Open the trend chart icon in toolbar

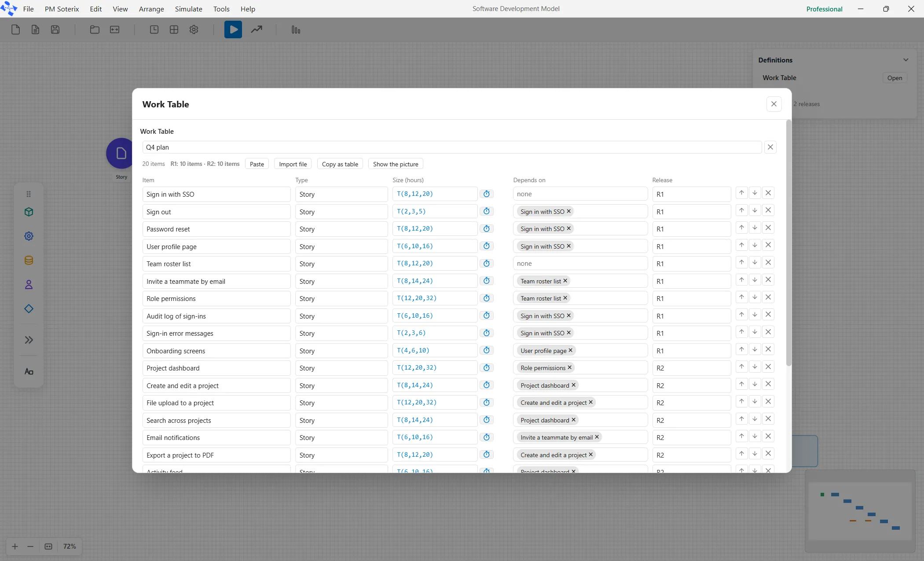click(x=257, y=29)
